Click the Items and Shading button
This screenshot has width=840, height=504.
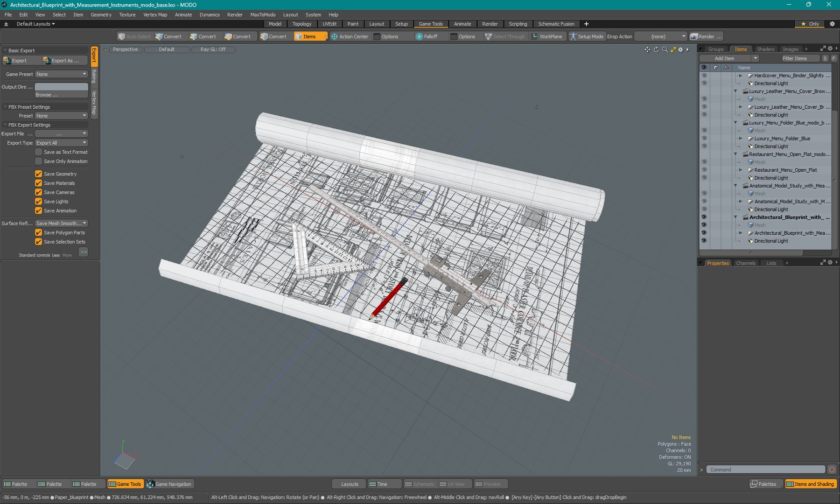[810, 484]
